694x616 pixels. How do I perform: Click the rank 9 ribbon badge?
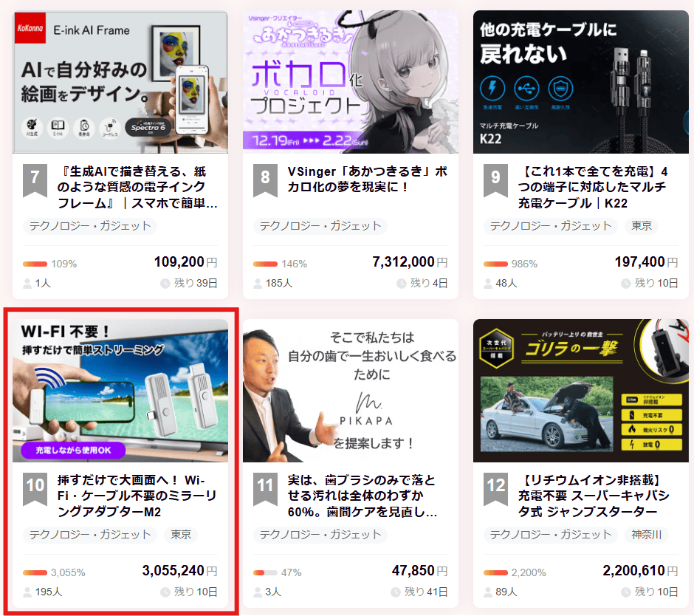pyautogui.click(x=495, y=179)
